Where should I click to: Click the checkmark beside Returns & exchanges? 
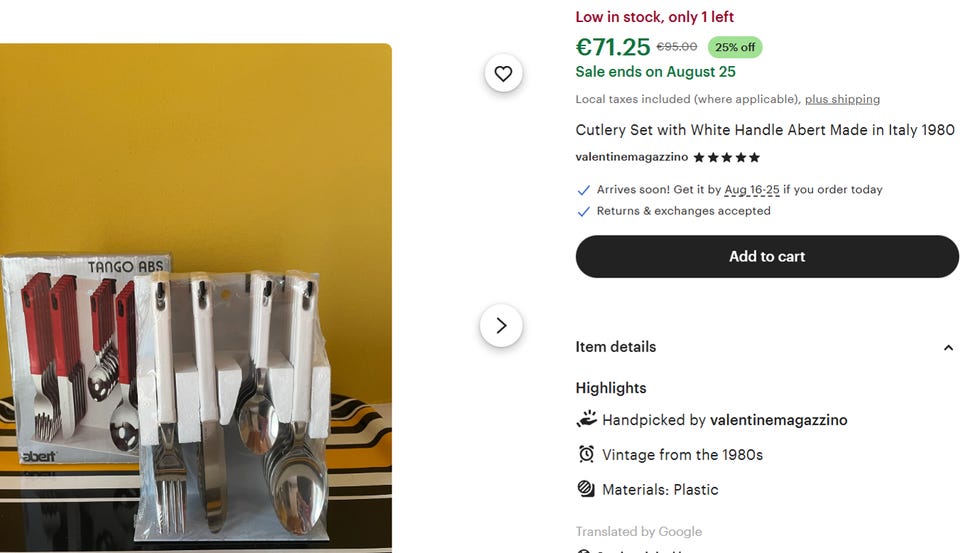tap(584, 212)
